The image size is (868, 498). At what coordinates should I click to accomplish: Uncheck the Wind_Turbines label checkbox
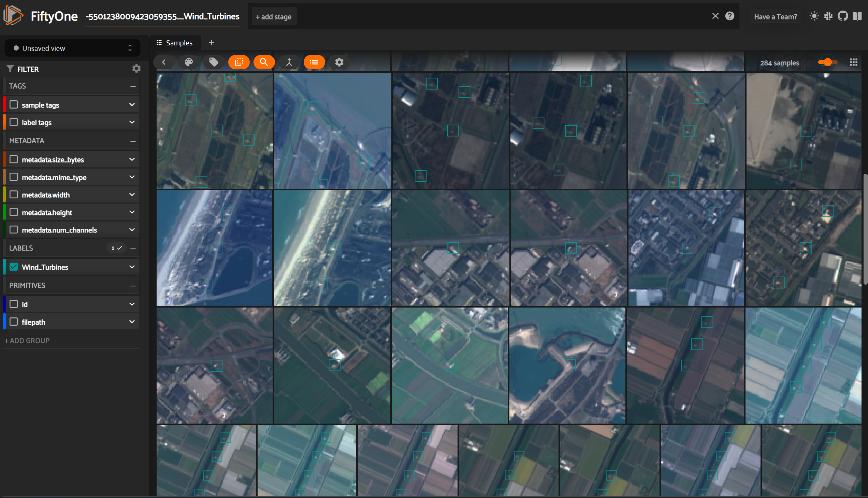tap(14, 267)
